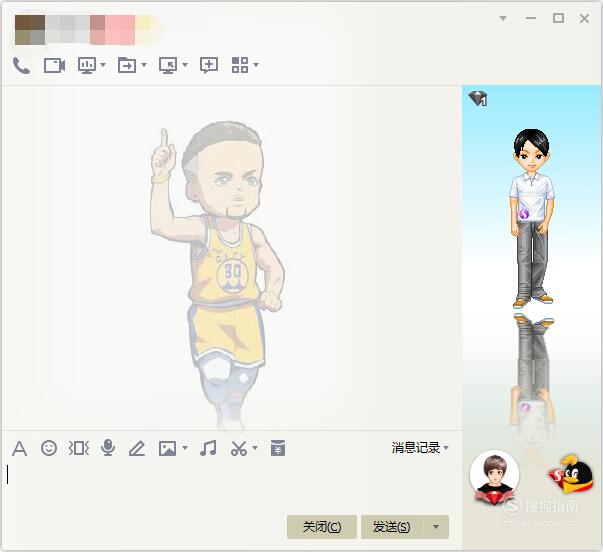Open the title bar dropdown menu arrow
603x552 pixels.
(503, 18)
